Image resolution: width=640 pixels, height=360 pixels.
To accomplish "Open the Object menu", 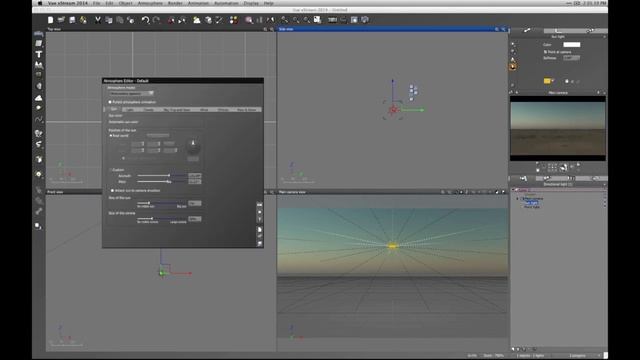I will (126, 3).
